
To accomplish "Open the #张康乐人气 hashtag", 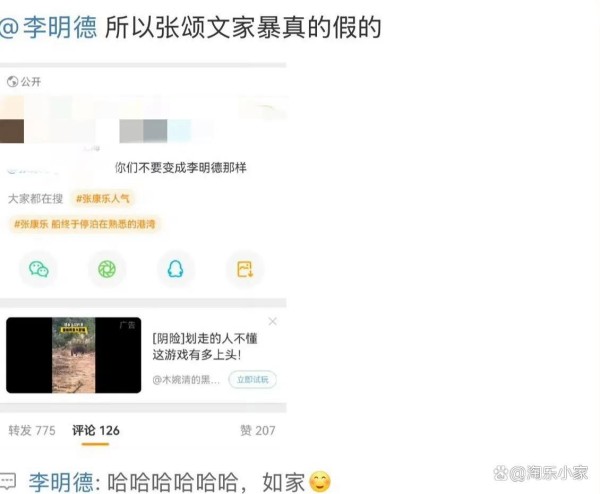I will [103, 199].
